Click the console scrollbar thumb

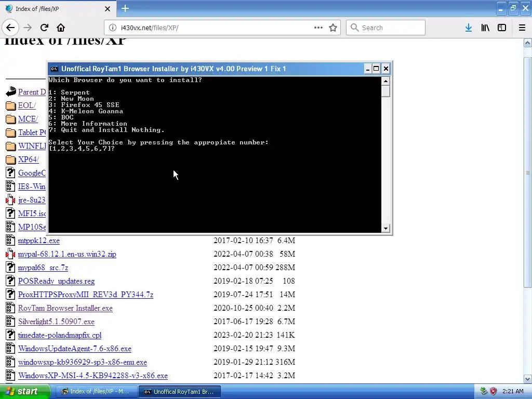(385, 91)
